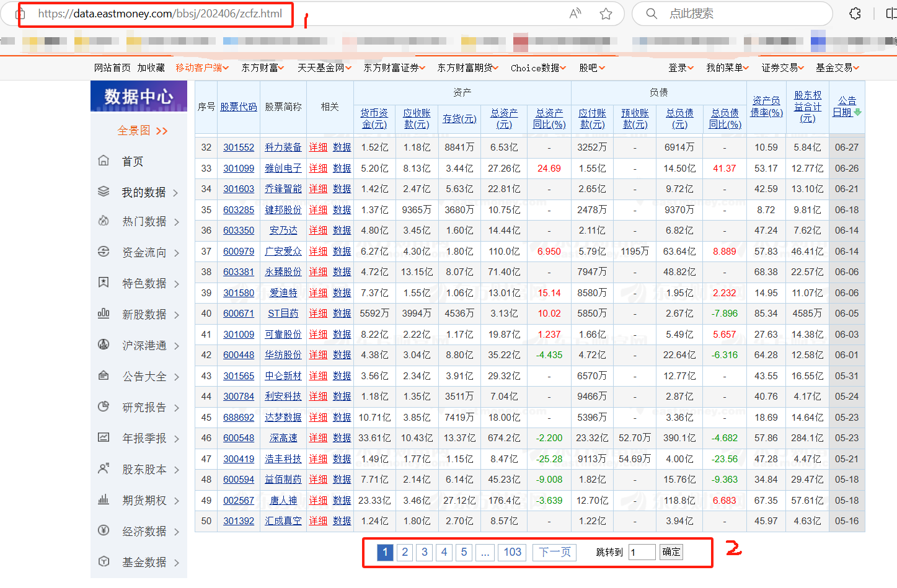Open the 天天基金网 dropdown
The width and height of the screenshot is (897, 588).
click(x=325, y=68)
